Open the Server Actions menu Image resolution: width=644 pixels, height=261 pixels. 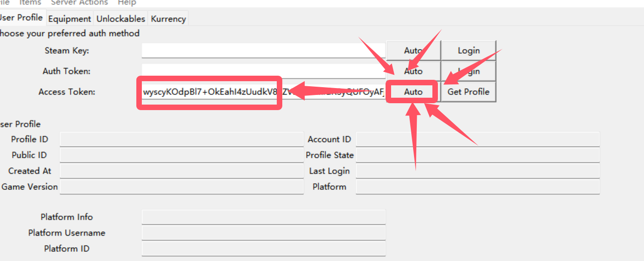click(x=79, y=3)
